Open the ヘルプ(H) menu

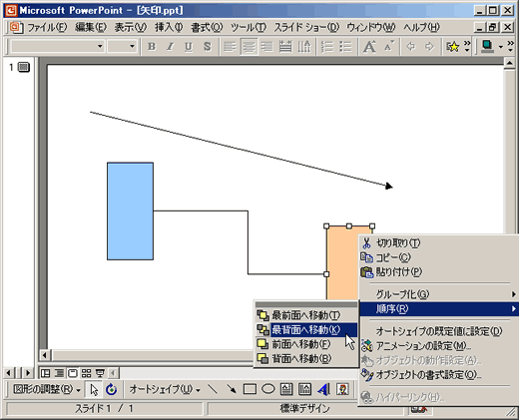click(421, 27)
